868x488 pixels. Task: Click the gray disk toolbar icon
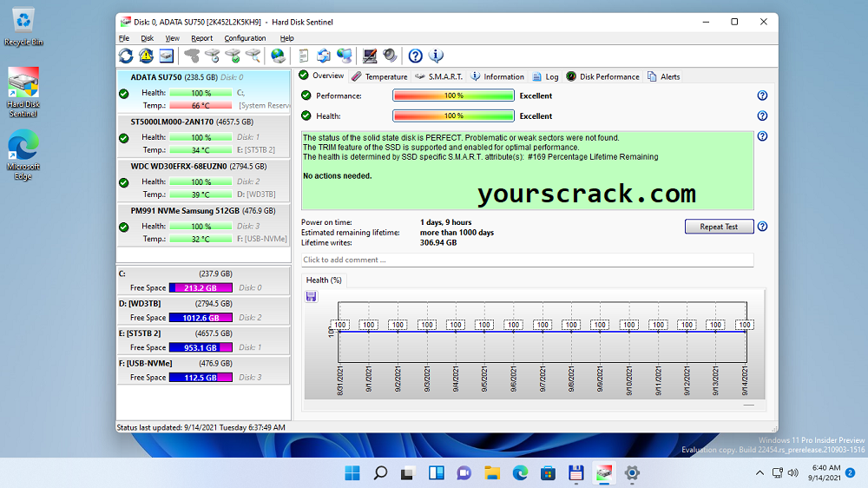pyautogui.click(x=192, y=56)
